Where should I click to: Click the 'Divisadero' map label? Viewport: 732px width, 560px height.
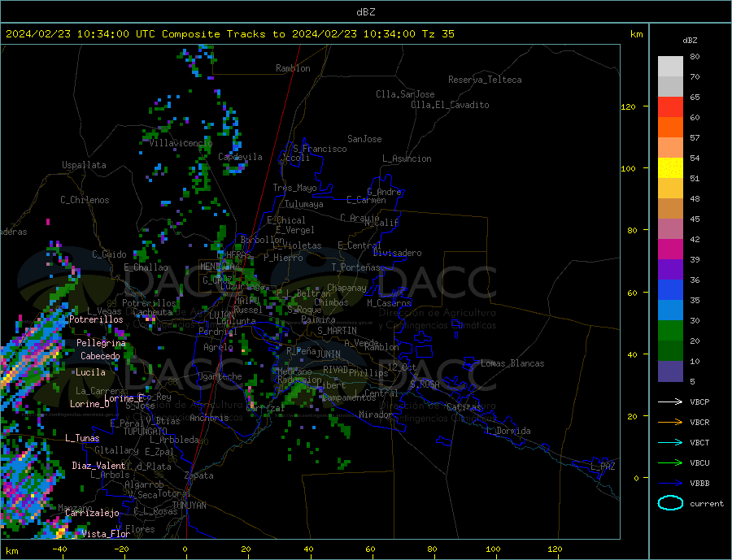click(x=397, y=253)
